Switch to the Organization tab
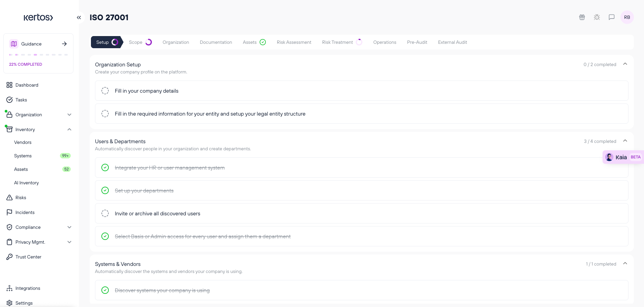Viewport: 644px width, 307px height. click(176, 42)
